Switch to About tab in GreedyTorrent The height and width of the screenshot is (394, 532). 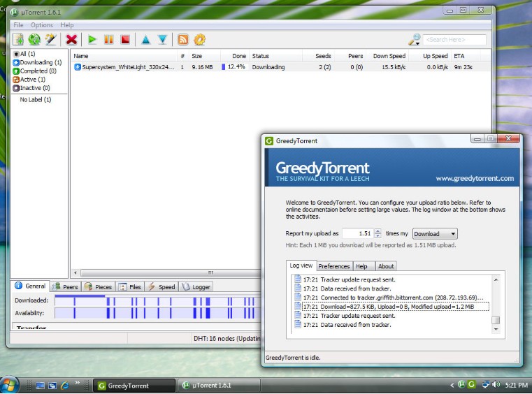pos(386,266)
